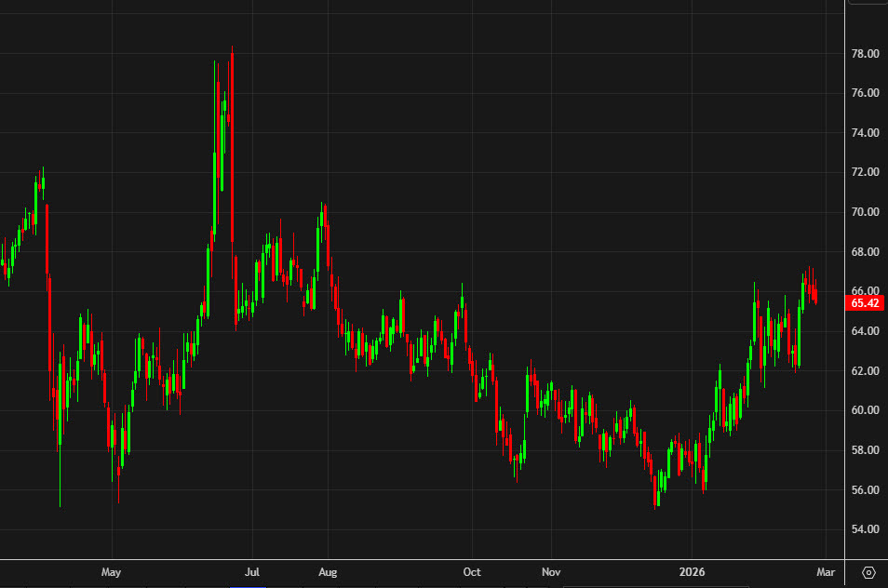The image size is (888, 588).
Task: Select the Oct label on the time axis
Action: pos(472,572)
